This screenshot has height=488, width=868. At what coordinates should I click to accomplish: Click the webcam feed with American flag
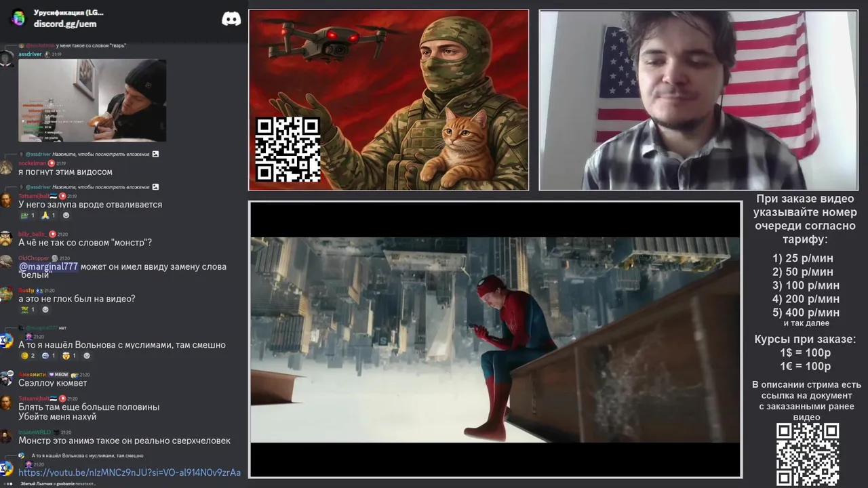coord(698,100)
